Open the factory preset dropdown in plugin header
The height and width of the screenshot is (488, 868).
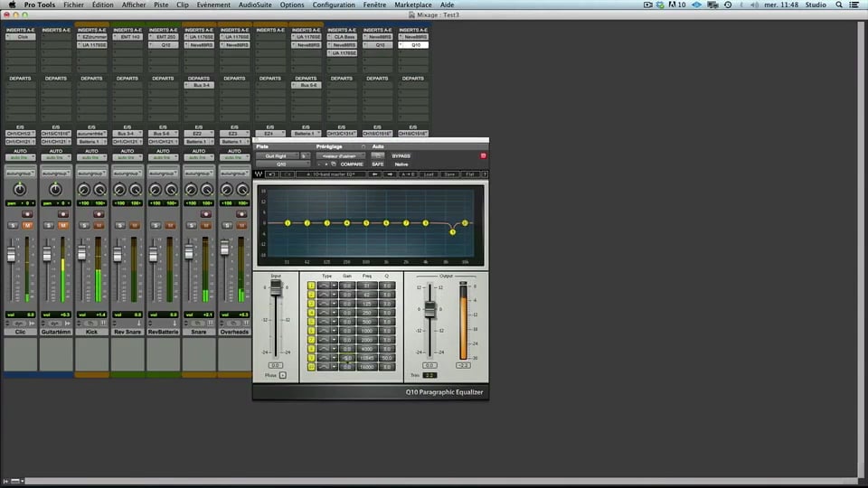pyautogui.click(x=341, y=156)
